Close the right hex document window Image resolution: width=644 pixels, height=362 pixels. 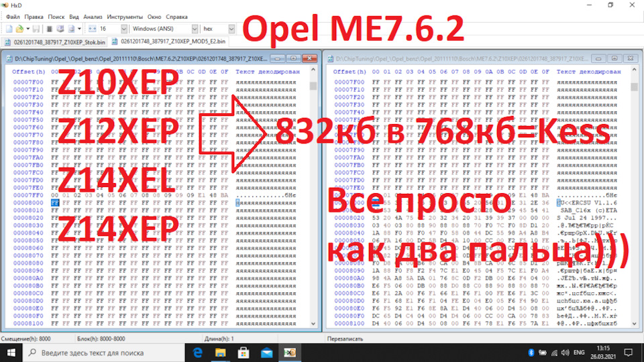631,59
